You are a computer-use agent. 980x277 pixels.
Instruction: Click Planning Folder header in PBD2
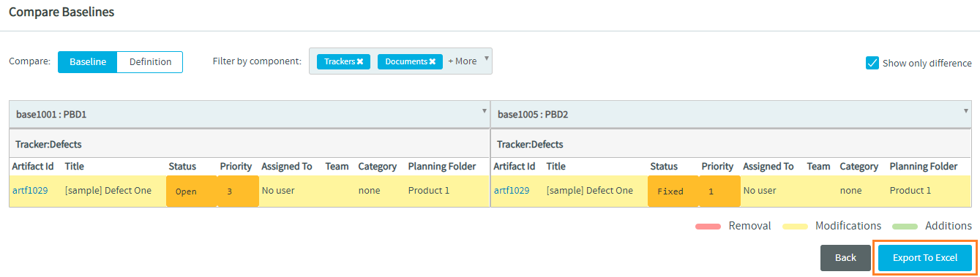pos(924,167)
